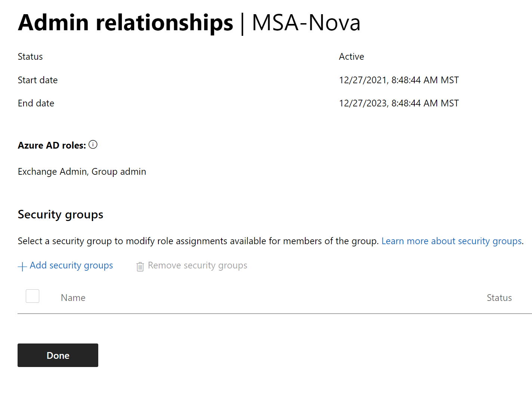Open the Learn more about security groups link
The width and height of the screenshot is (532, 398).
tap(451, 241)
